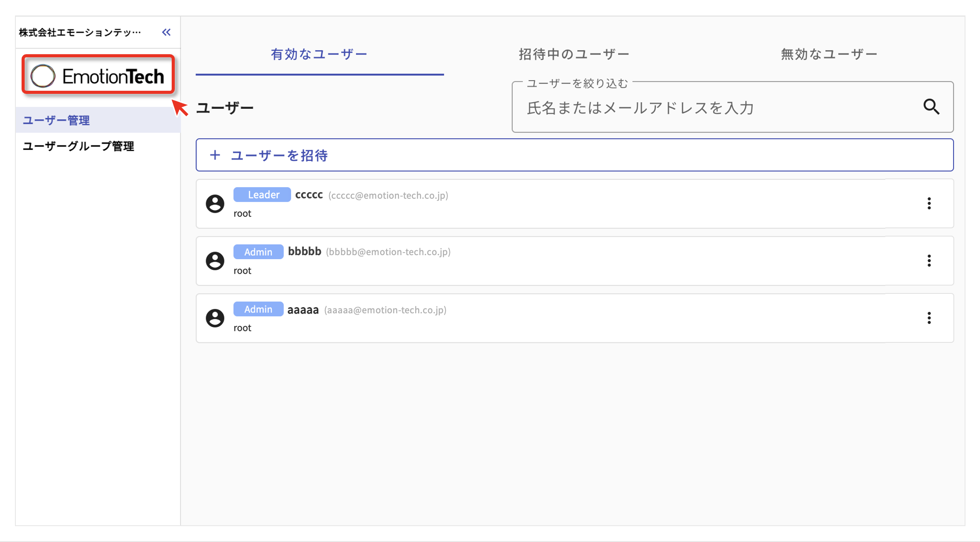Open more options for user ccccc
The height and width of the screenshot is (542, 980).
(x=929, y=204)
